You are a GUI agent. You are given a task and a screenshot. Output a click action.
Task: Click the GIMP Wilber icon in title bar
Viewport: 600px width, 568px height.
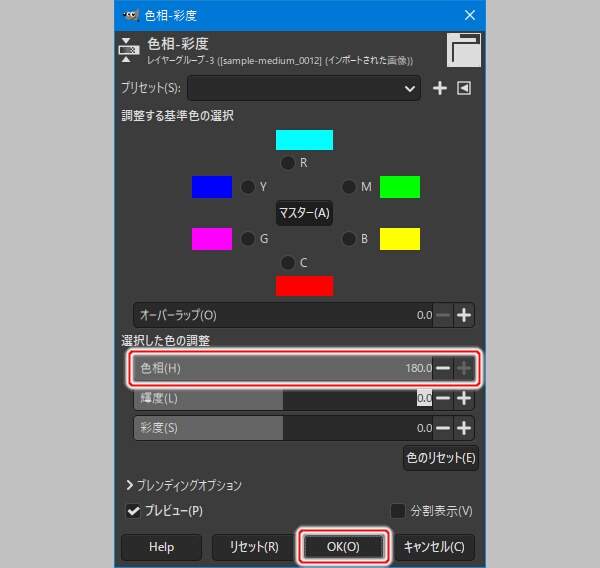[130, 15]
